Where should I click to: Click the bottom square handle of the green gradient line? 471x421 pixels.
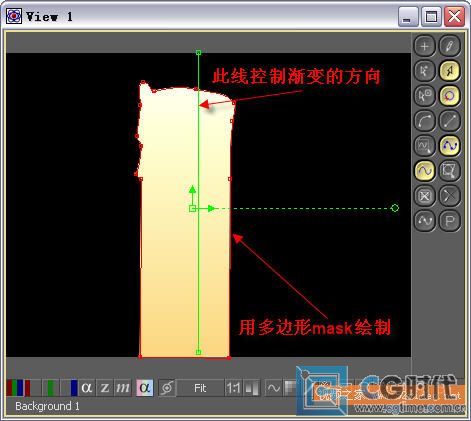198,352
